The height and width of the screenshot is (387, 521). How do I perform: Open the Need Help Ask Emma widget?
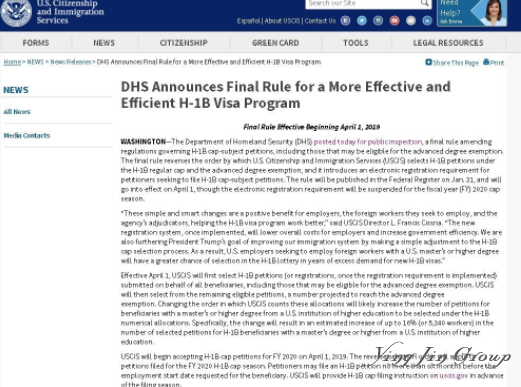pyautogui.click(x=472, y=13)
